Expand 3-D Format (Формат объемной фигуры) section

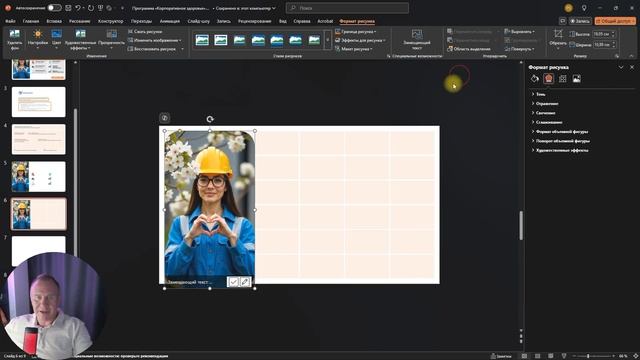[560, 132]
